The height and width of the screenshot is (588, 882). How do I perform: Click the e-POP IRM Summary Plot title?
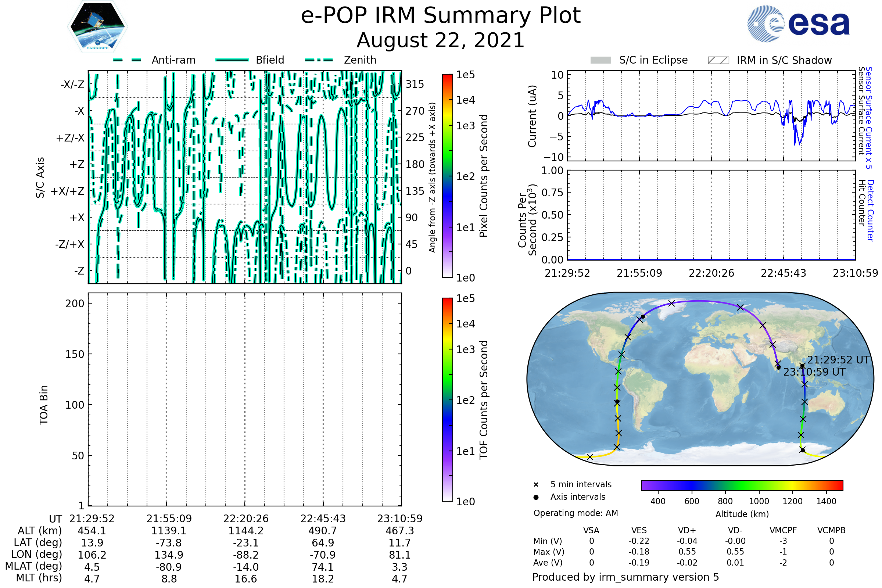click(x=441, y=16)
